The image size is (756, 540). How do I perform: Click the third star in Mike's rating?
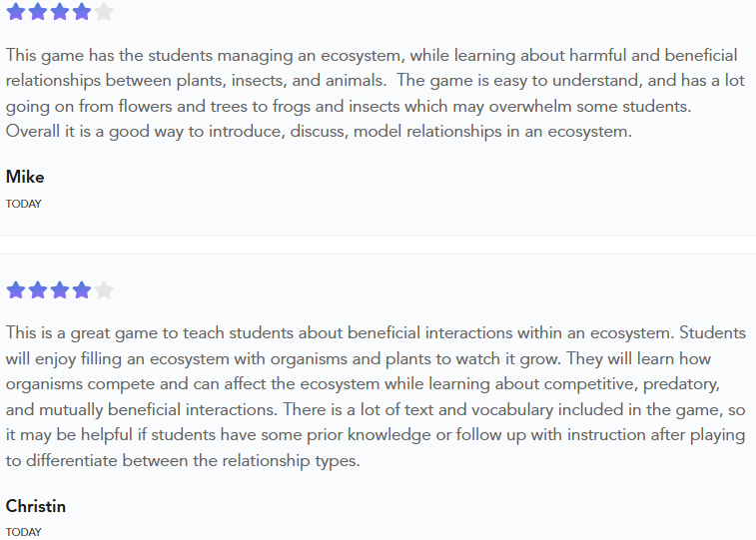point(60,12)
